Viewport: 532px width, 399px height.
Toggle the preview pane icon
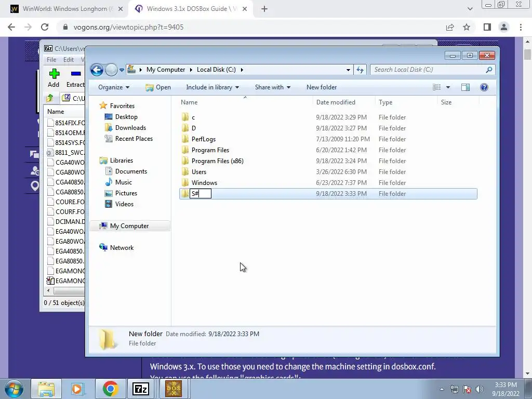[465, 87]
